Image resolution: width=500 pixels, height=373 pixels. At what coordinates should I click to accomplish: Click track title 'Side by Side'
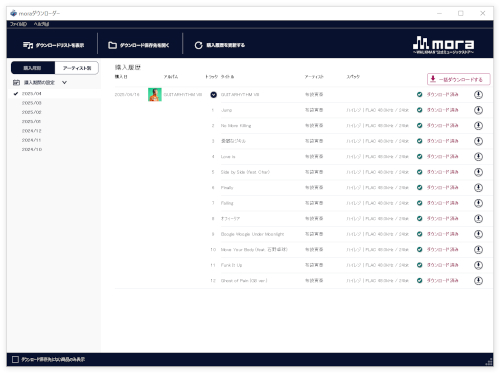coord(245,172)
